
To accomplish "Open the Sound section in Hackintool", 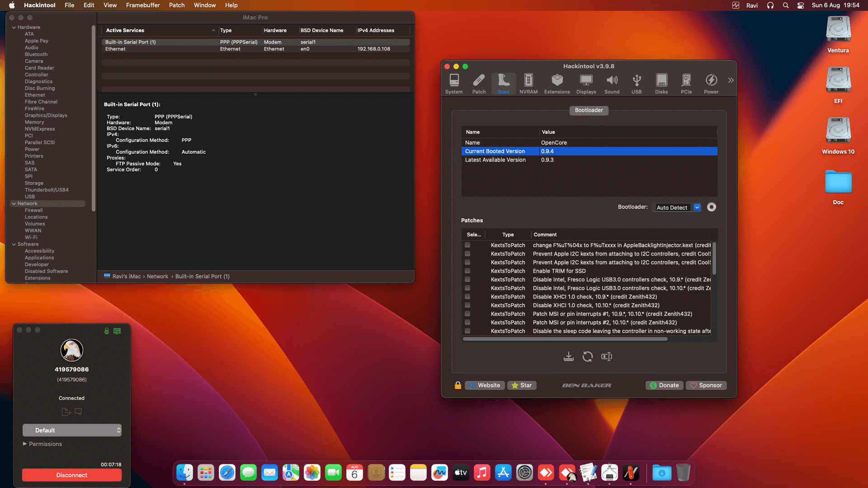I will 612,84.
